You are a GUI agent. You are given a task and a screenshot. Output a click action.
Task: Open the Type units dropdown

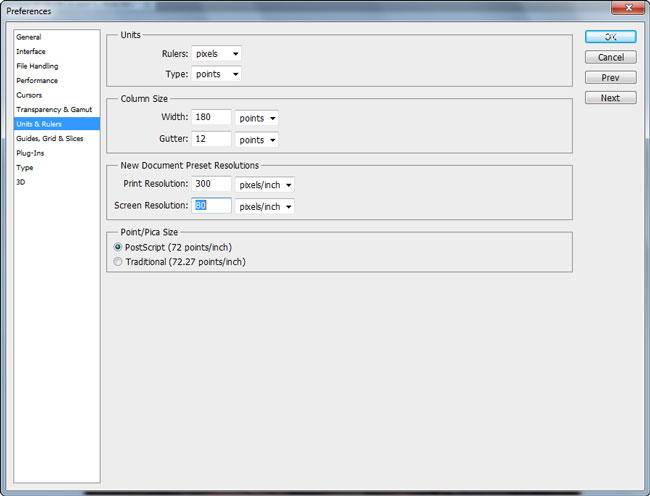[x=217, y=74]
